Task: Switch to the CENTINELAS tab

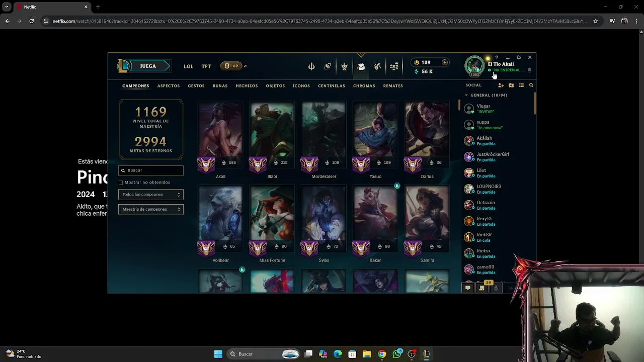Action: pyautogui.click(x=332, y=86)
